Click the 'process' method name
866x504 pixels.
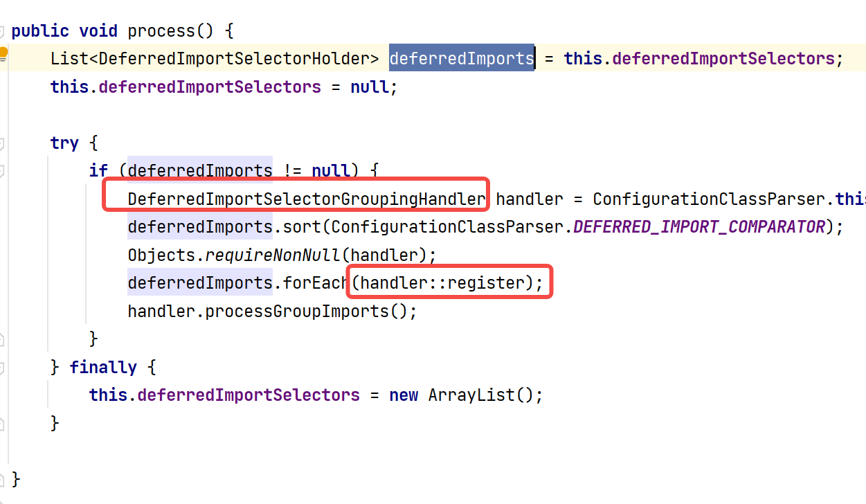click(161, 31)
